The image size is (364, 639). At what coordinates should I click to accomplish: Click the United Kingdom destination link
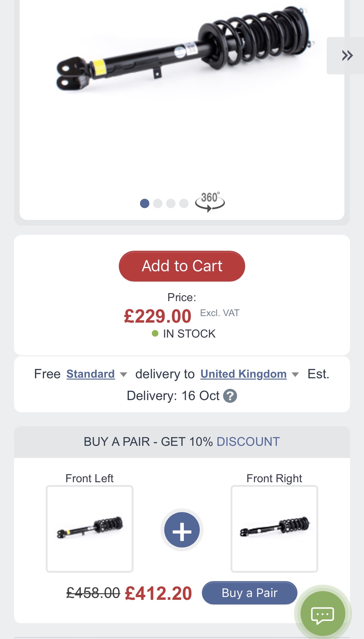click(243, 374)
